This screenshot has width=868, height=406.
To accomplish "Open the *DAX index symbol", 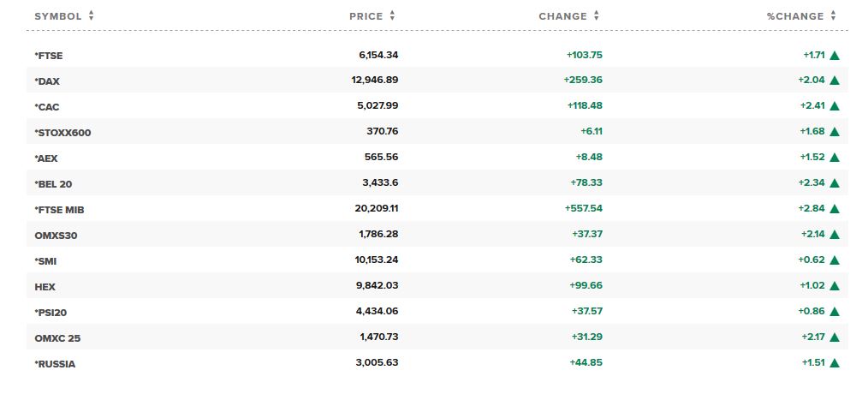I will 47,81.
